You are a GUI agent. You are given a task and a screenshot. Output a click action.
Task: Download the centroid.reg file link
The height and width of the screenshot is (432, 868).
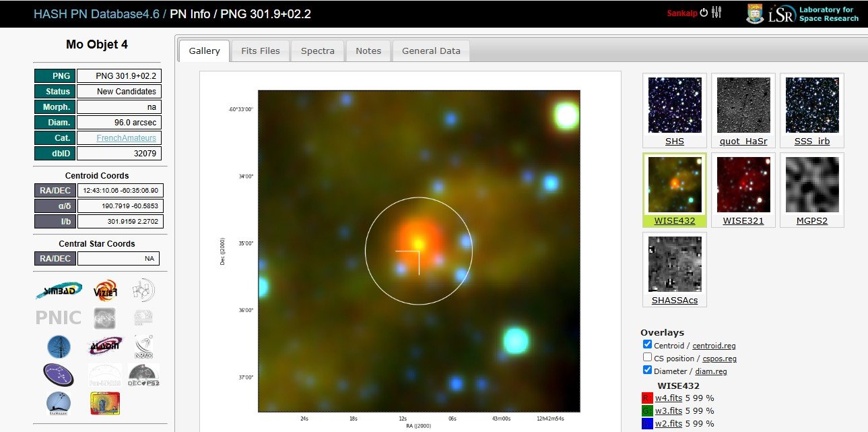pos(714,345)
